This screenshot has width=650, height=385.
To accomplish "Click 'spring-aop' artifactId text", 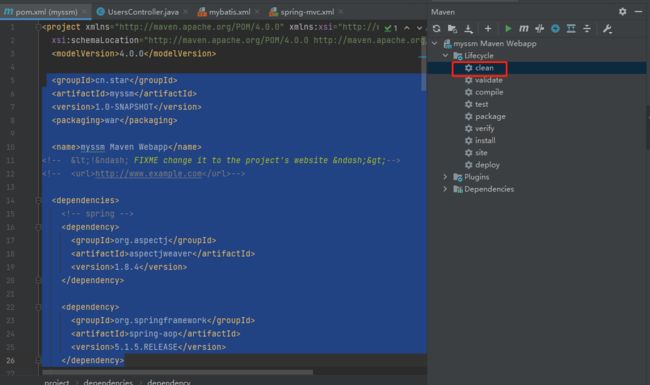I will click(x=153, y=334).
